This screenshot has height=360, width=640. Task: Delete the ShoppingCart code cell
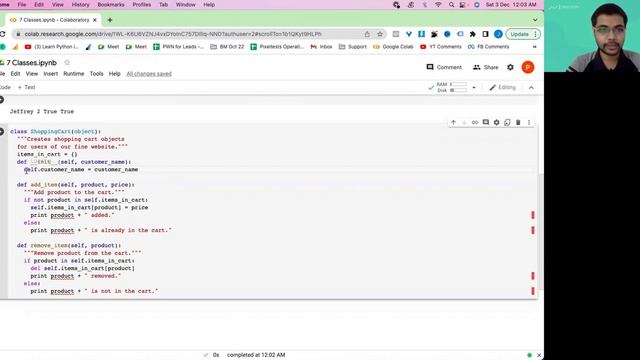click(x=518, y=122)
